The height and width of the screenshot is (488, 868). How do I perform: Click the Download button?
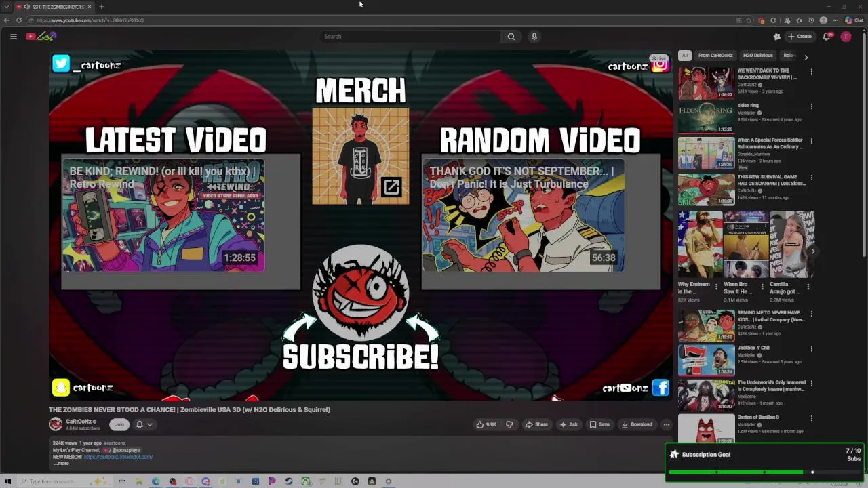[637, 424]
